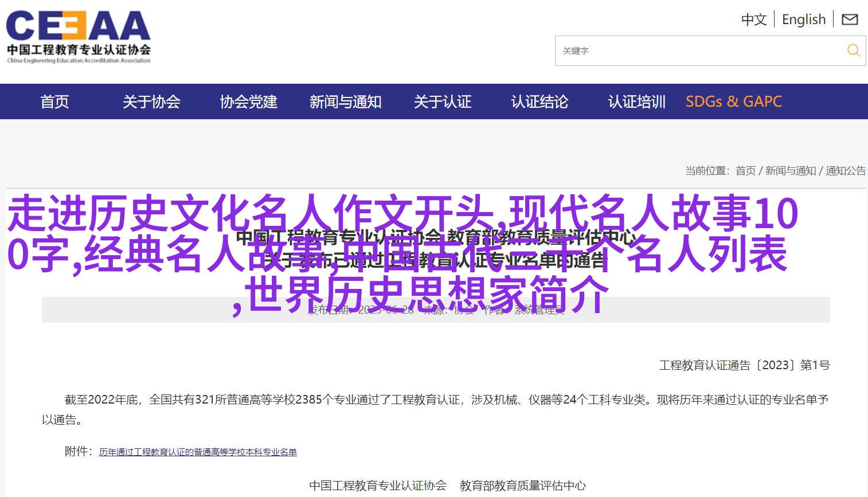The image size is (868, 497).
Task: Open the 关于协会 menu
Action: tap(151, 101)
